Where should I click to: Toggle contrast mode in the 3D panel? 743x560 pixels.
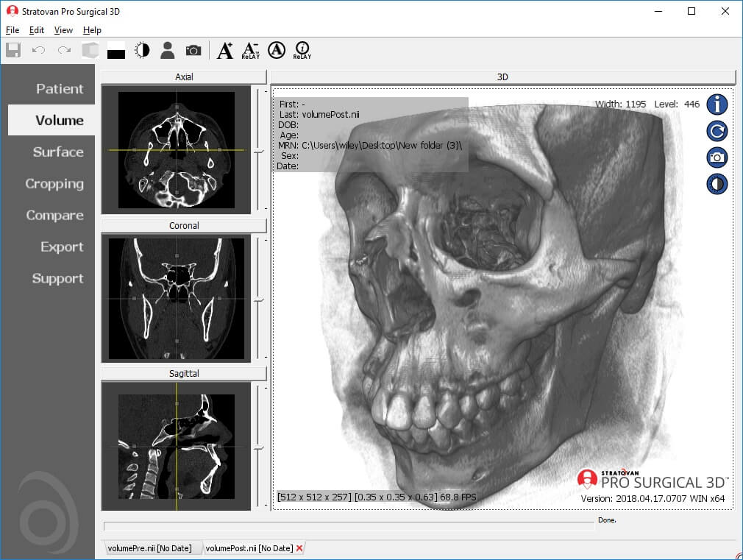pyautogui.click(x=717, y=184)
